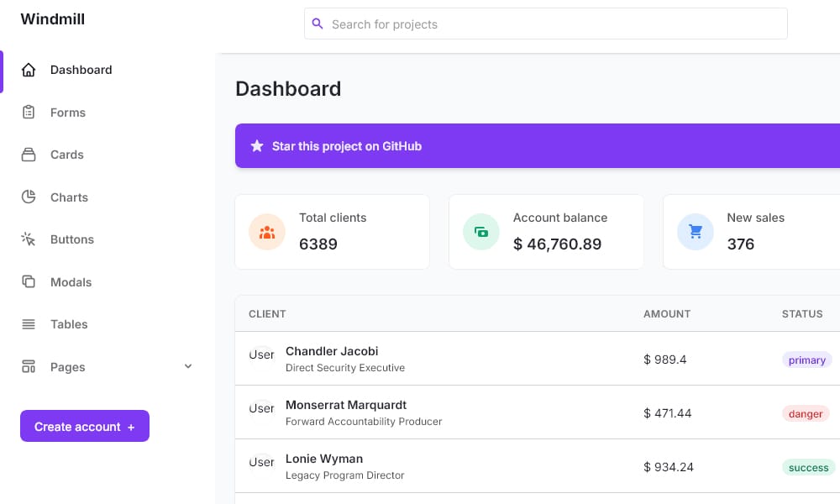Click the Legacy Program Director title
Viewport: 840px width, 504px height.
[345, 475]
